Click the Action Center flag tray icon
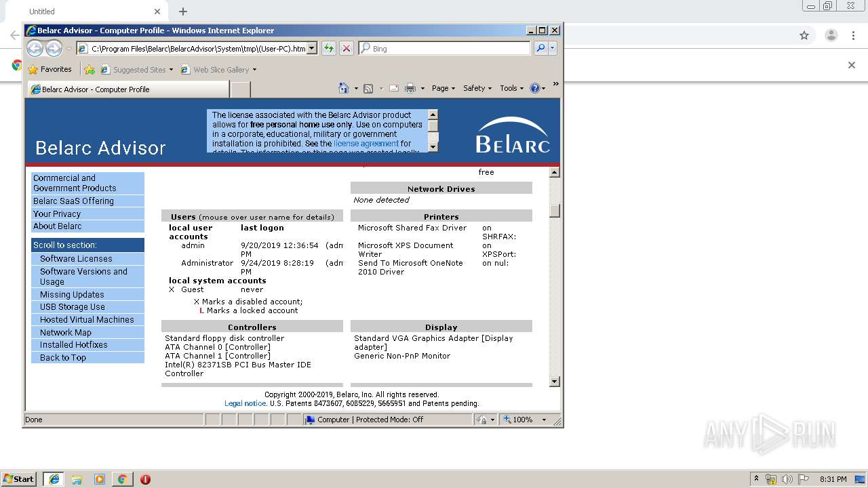868x488 pixels. (804, 479)
